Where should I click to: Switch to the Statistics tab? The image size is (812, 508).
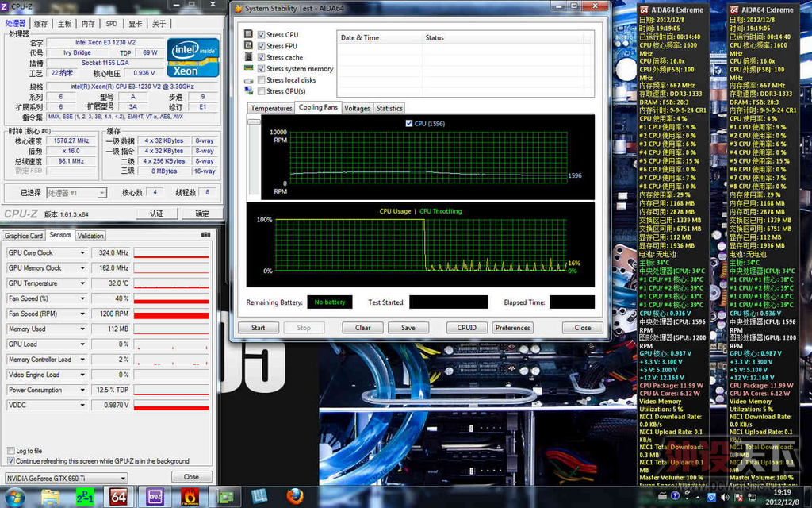click(x=389, y=108)
